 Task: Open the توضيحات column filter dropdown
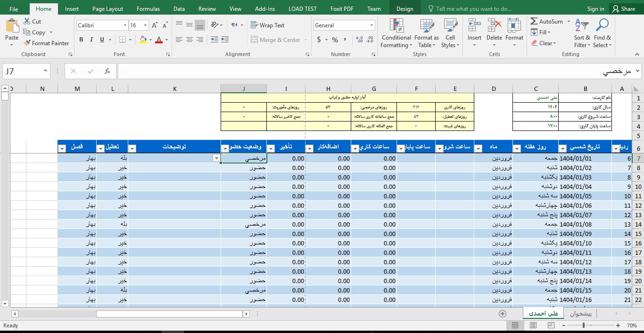click(132, 148)
